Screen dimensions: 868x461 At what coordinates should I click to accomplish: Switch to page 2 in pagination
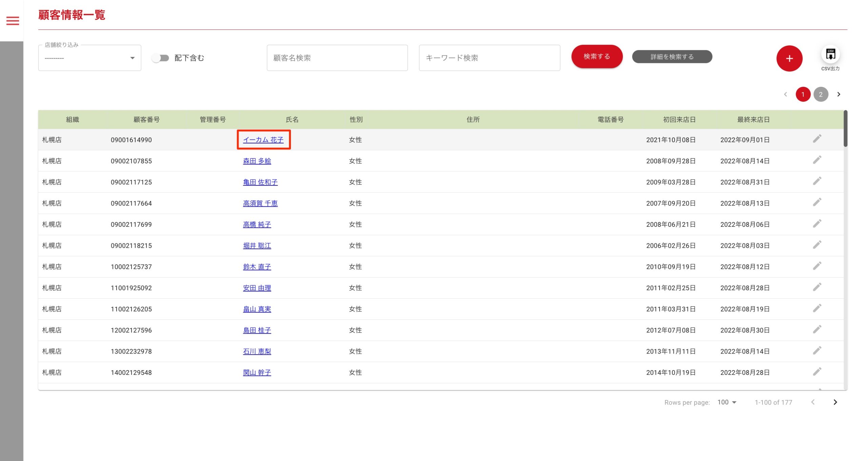coord(821,94)
